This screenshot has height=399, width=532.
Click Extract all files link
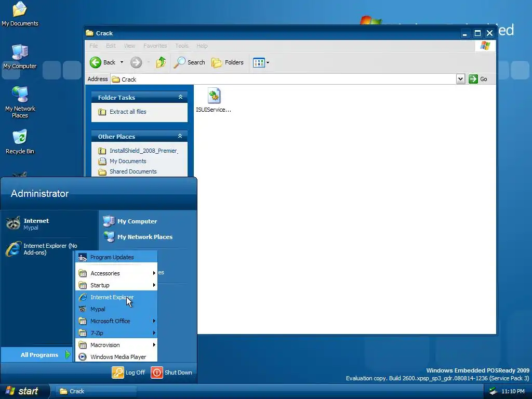pyautogui.click(x=128, y=112)
